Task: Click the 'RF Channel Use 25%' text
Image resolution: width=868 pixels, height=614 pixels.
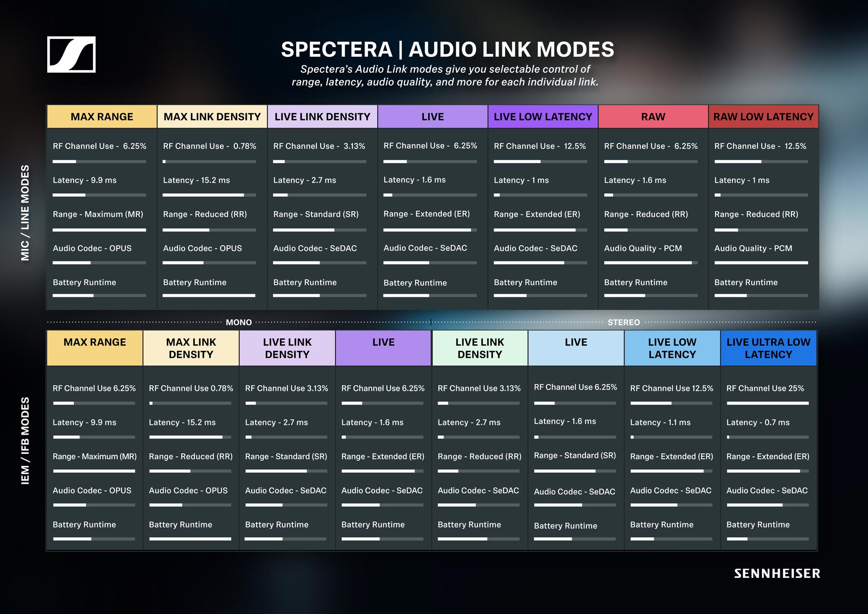Action: tap(765, 388)
